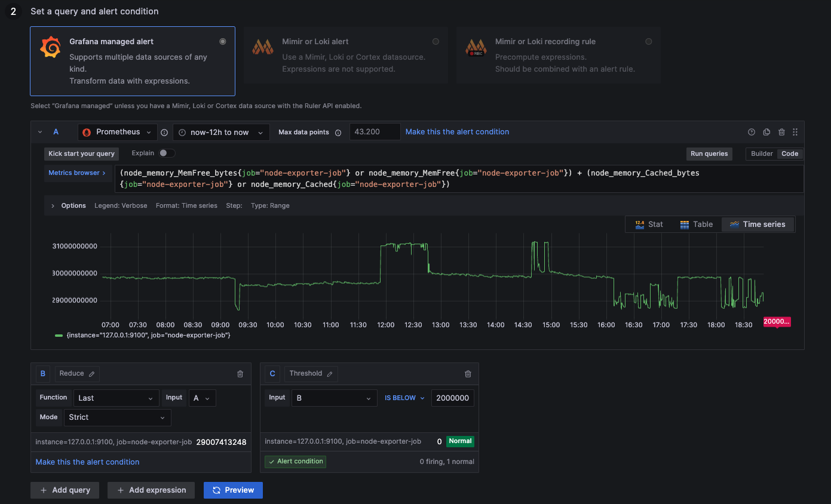The height and width of the screenshot is (504, 831).
Task: Open the Mode dropdown showing Strict
Action: click(117, 417)
